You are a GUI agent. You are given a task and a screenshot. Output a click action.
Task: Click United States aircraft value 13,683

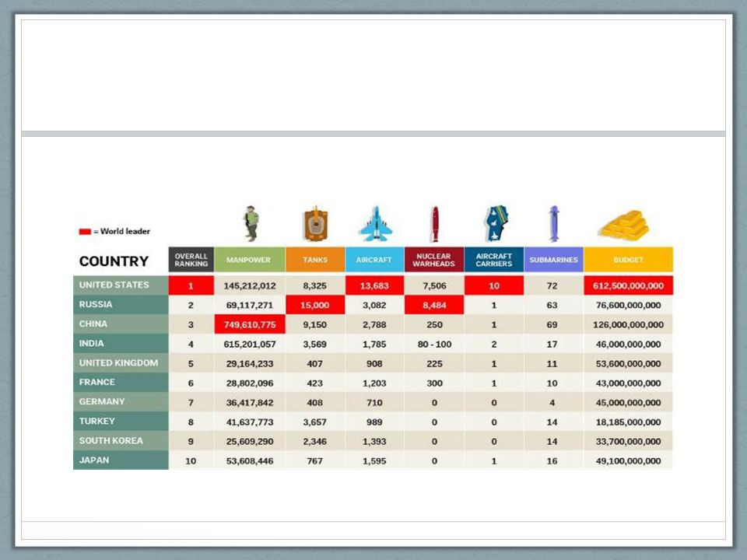374,285
